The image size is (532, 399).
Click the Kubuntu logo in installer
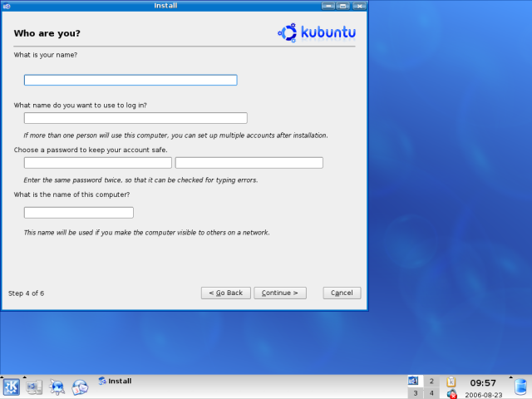(x=319, y=33)
